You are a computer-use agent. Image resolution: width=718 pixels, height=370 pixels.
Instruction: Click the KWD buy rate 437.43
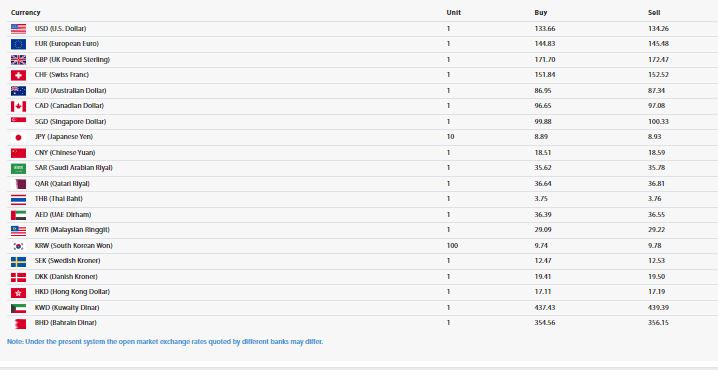point(545,307)
